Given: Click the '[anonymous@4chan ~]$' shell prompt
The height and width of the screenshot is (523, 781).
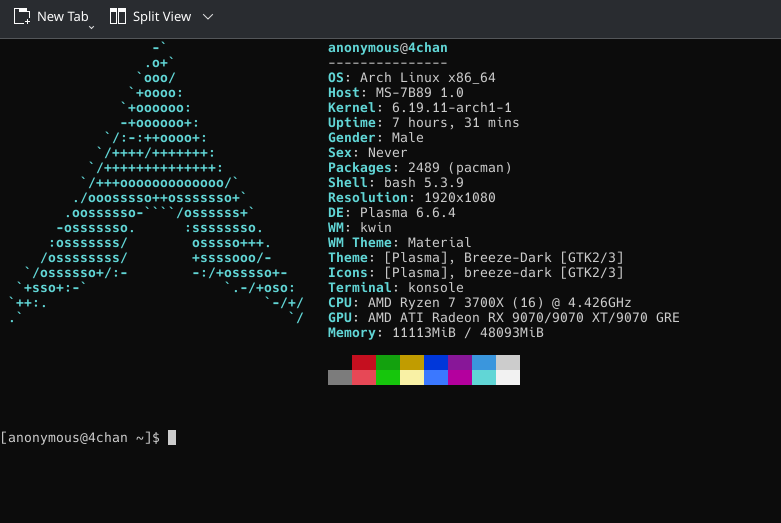Looking at the screenshot, I should [80, 438].
